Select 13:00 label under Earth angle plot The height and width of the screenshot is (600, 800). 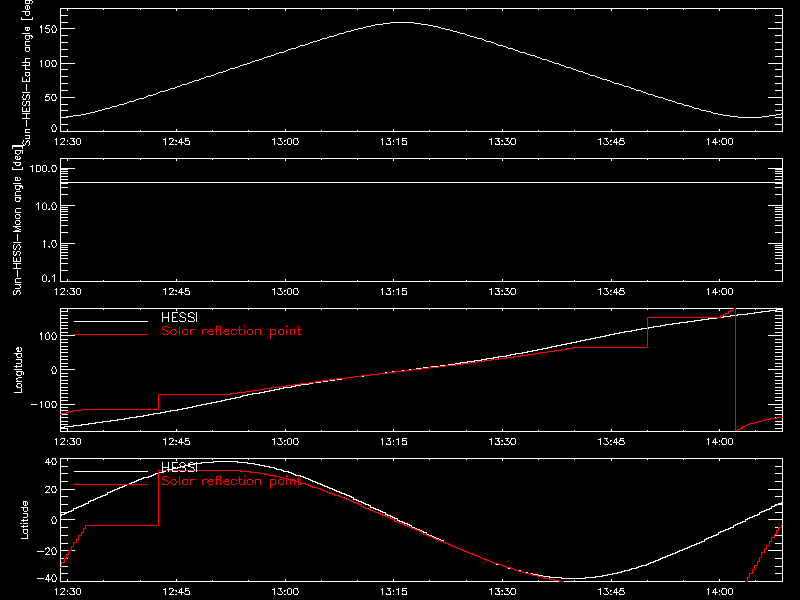(x=285, y=142)
